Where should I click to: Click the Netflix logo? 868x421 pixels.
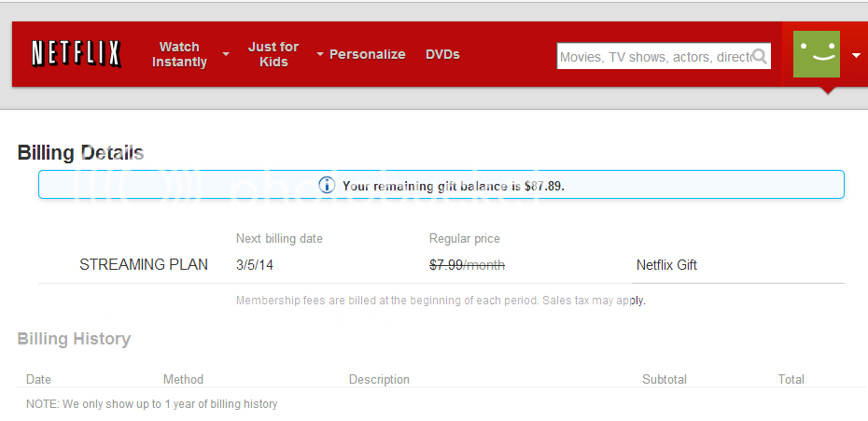(x=76, y=54)
